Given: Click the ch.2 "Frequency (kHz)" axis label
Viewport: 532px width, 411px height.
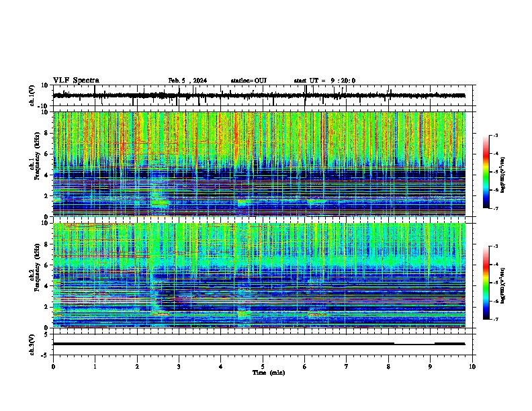Looking at the screenshot, I should 37,267.
